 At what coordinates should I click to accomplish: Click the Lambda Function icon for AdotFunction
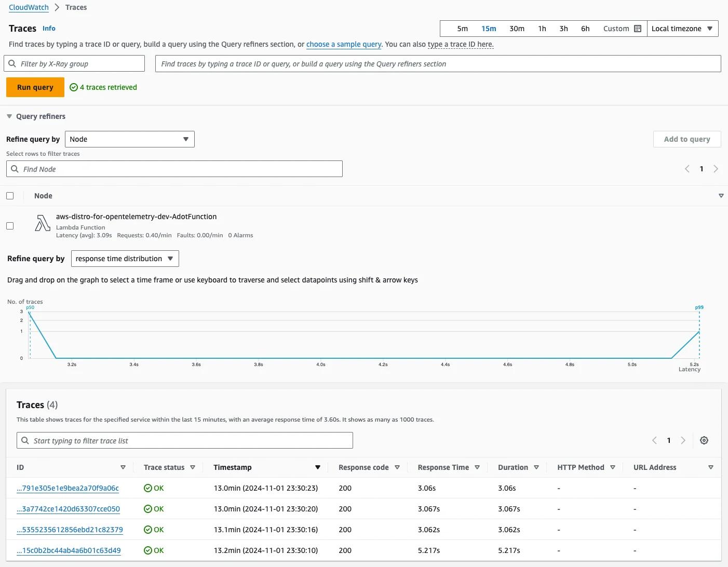[x=42, y=224]
